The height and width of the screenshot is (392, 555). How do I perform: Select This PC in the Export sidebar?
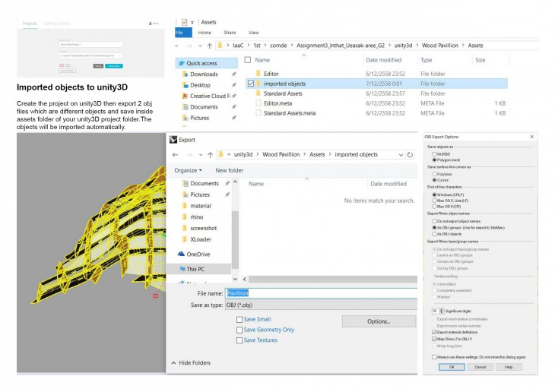point(196,269)
